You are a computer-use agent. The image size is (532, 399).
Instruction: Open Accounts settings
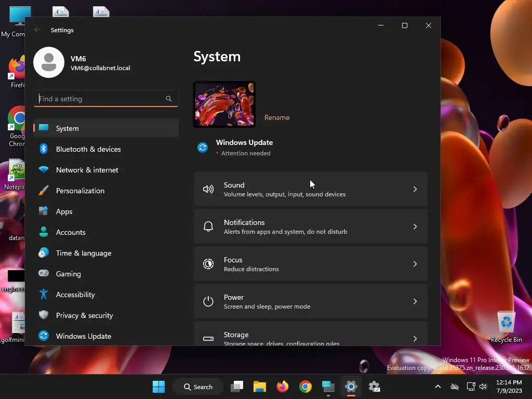click(x=106, y=232)
